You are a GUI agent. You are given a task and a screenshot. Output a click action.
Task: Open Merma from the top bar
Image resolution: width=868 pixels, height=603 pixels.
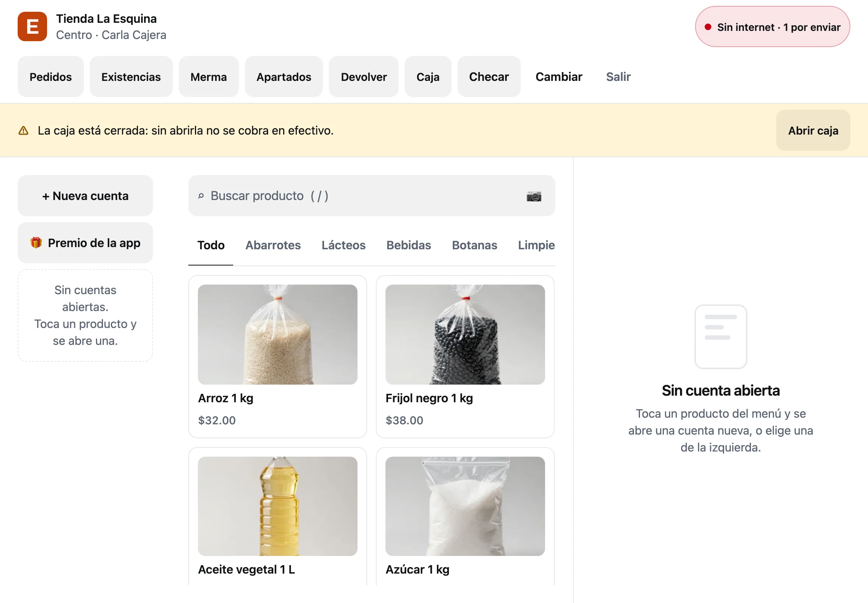(209, 77)
